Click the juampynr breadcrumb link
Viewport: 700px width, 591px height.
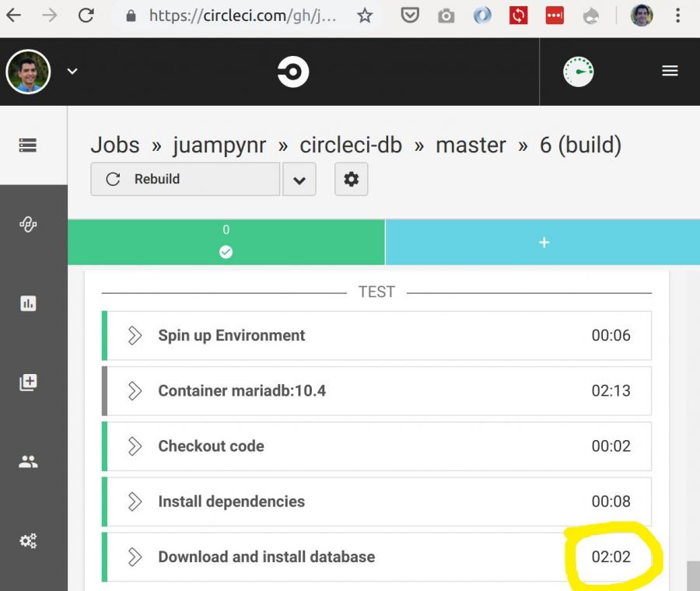click(x=219, y=145)
